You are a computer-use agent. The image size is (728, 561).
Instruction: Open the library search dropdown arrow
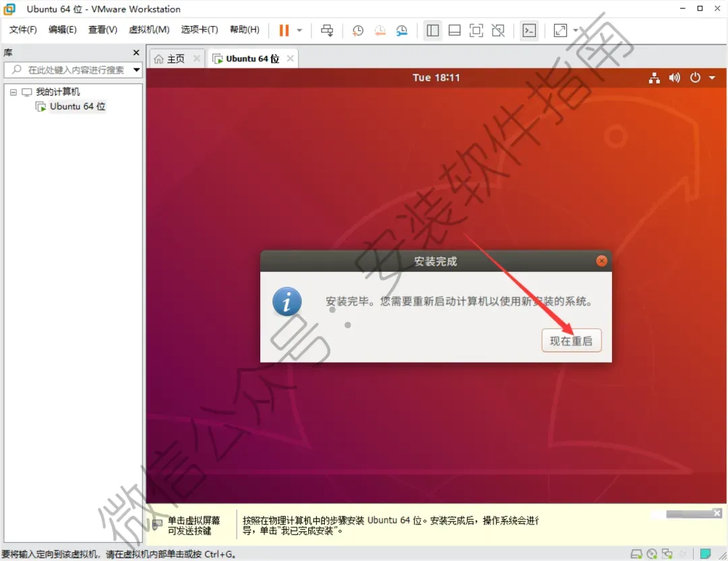tap(136, 70)
